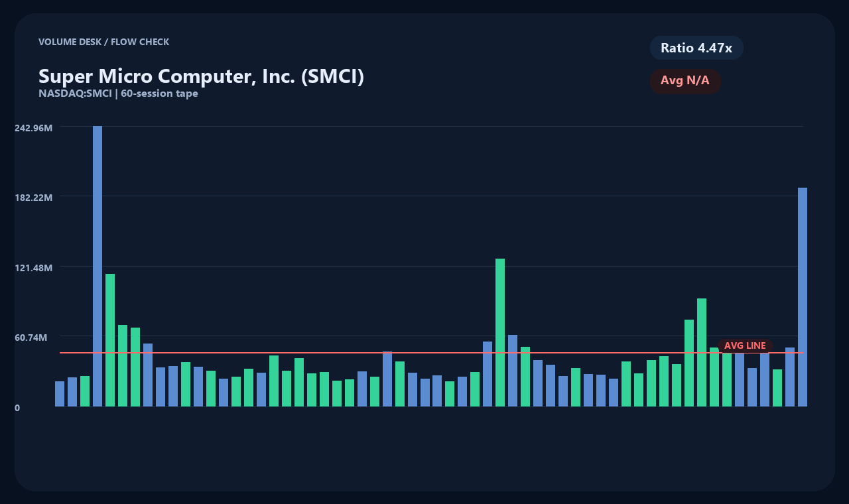Click the 0 axis label
The image size is (849, 504).
pos(17,408)
